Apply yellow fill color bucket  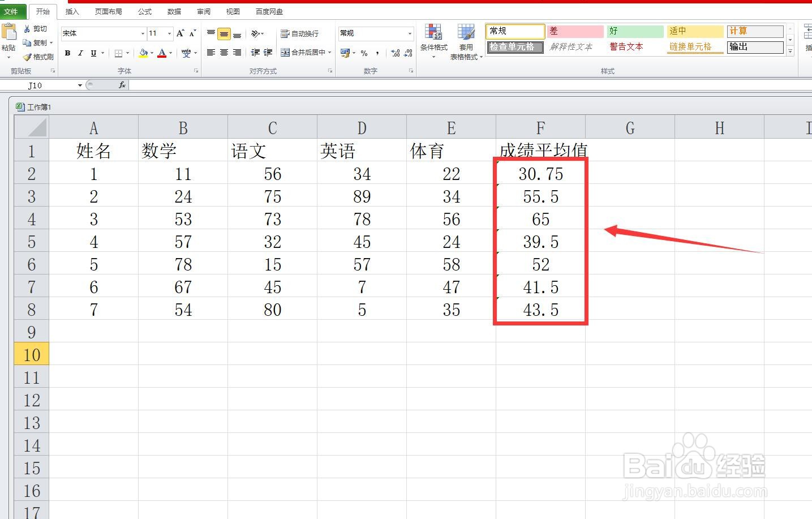[x=143, y=53]
